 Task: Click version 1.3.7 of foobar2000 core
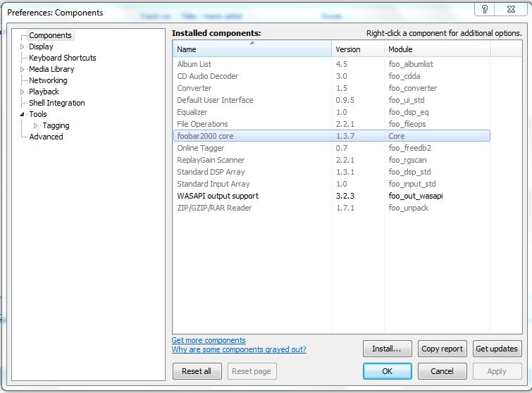(x=345, y=136)
